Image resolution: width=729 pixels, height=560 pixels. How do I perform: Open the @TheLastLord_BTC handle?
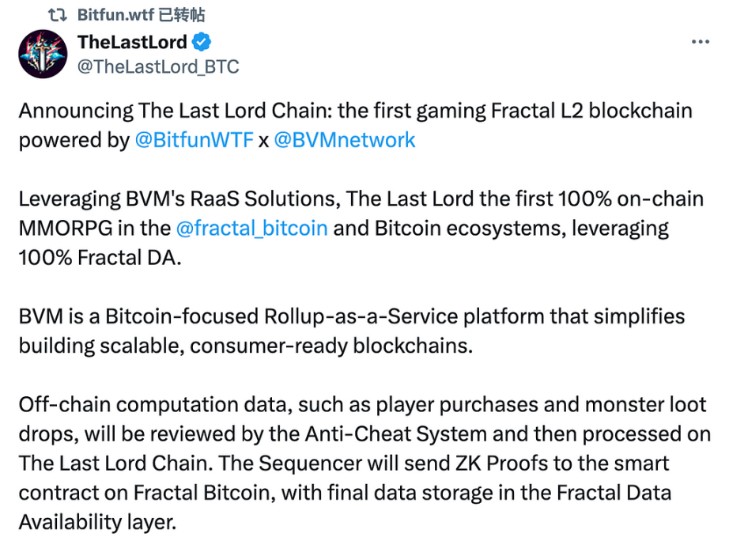point(158,66)
